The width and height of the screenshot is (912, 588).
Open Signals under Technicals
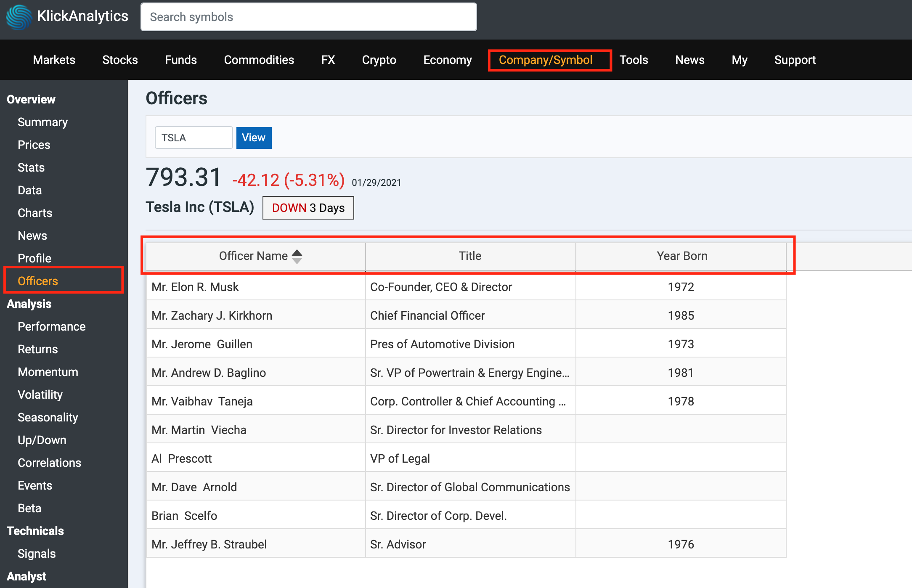pos(37,554)
